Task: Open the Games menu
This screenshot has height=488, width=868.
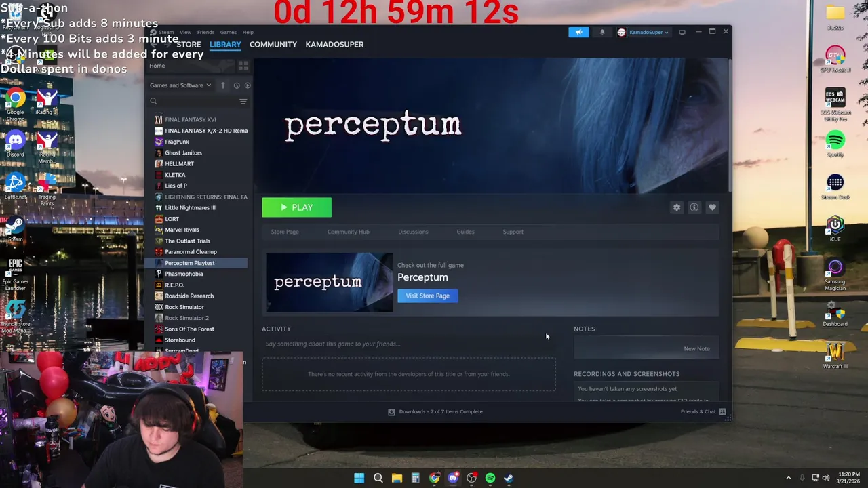Action: click(228, 32)
